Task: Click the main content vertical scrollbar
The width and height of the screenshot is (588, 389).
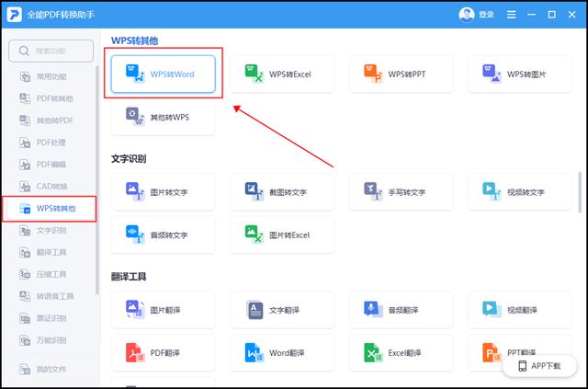Action: pyautogui.click(x=580, y=193)
